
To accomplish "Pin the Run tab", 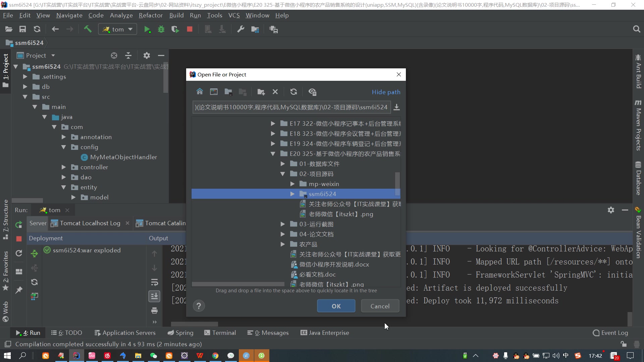I will tap(19, 290).
